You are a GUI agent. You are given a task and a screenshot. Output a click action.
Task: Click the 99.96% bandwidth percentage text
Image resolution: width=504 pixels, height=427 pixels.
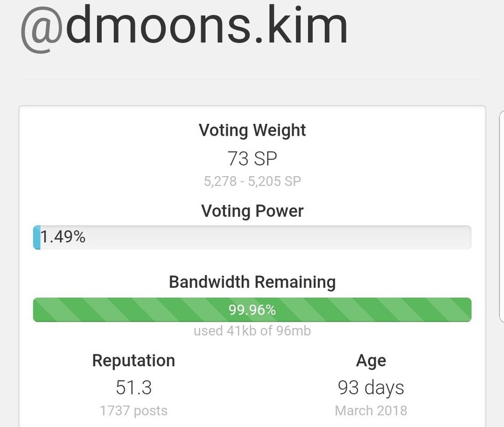coord(252,310)
